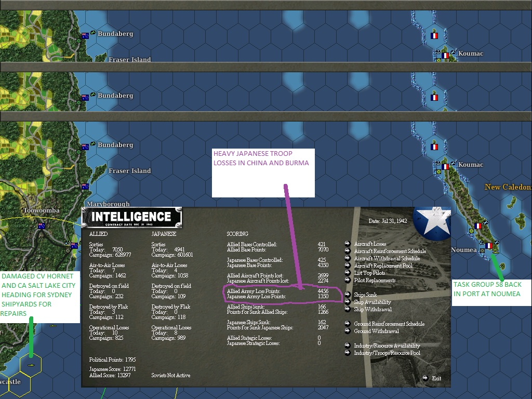Click the Soviets Not Active text

(x=170, y=375)
